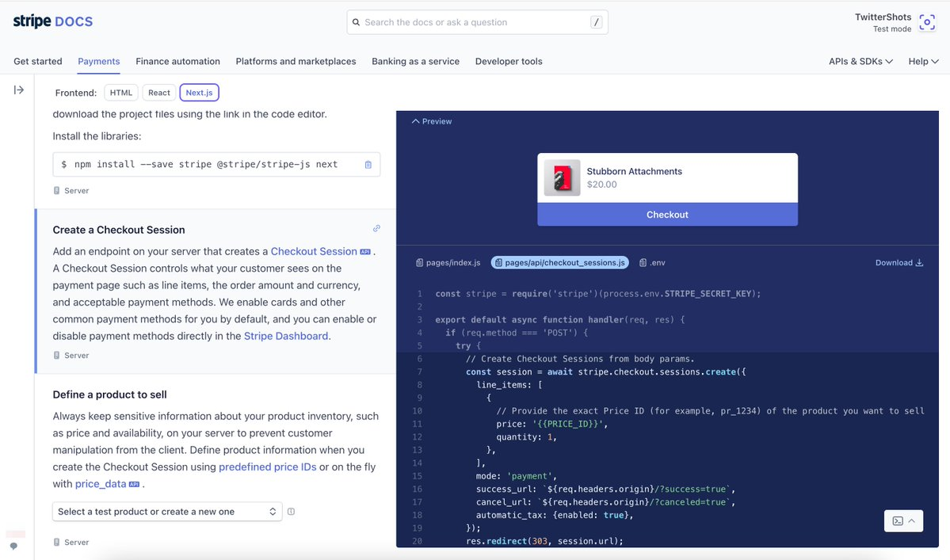Click the Stripe Docs logo

[53, 21]
